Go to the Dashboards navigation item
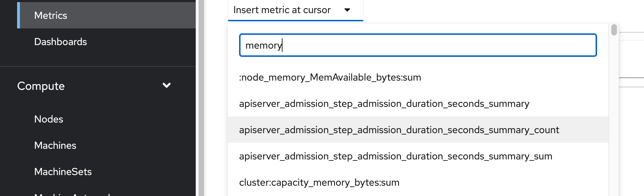644x196 pixels. point(60,42)
